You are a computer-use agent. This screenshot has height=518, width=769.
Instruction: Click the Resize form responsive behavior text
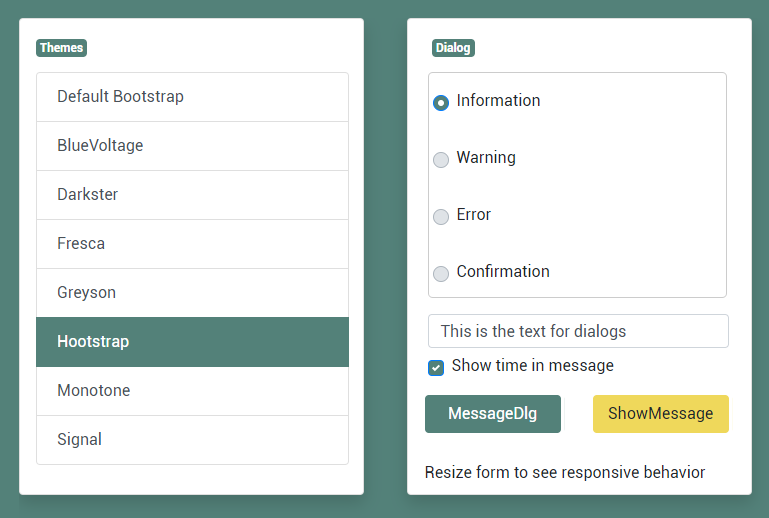point(565,472)
